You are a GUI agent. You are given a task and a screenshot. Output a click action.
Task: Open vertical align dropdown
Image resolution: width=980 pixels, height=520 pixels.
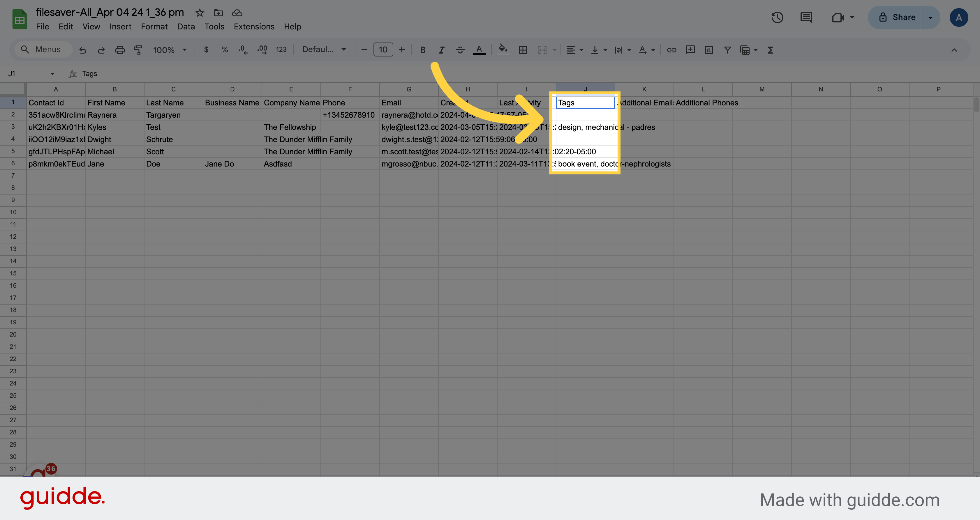(x=599, y=50)
